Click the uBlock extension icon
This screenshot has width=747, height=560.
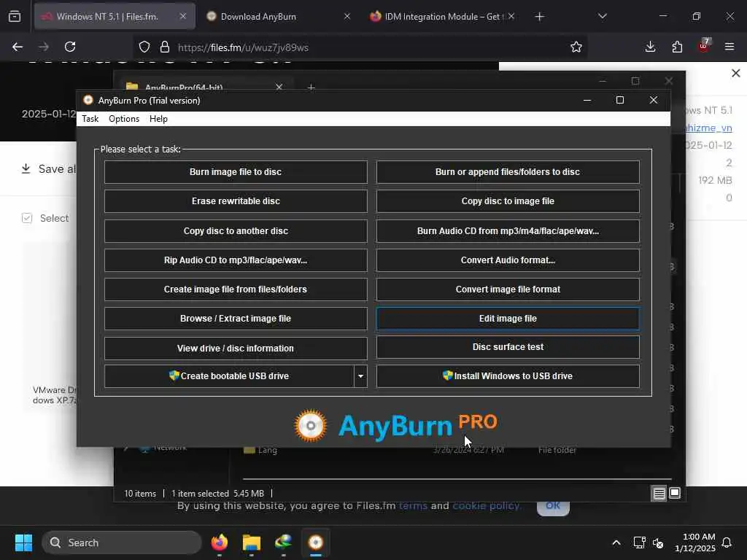coord(704,46)
